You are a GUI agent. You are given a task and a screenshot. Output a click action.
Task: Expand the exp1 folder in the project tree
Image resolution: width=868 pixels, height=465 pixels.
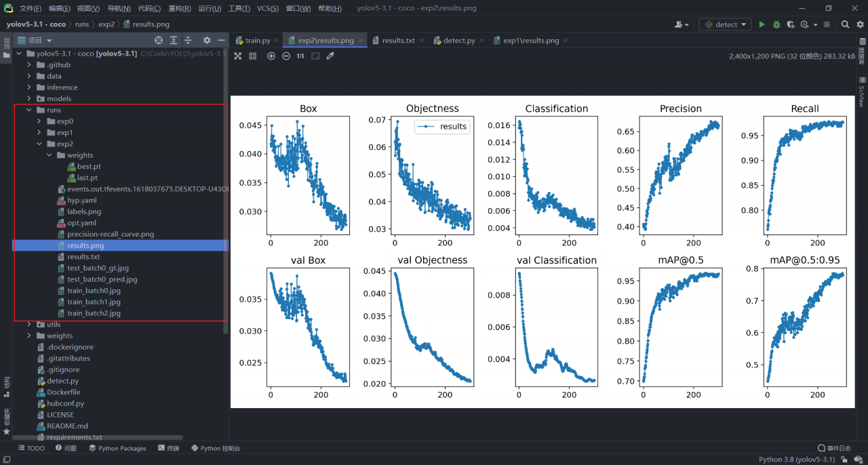click(39, 132)
